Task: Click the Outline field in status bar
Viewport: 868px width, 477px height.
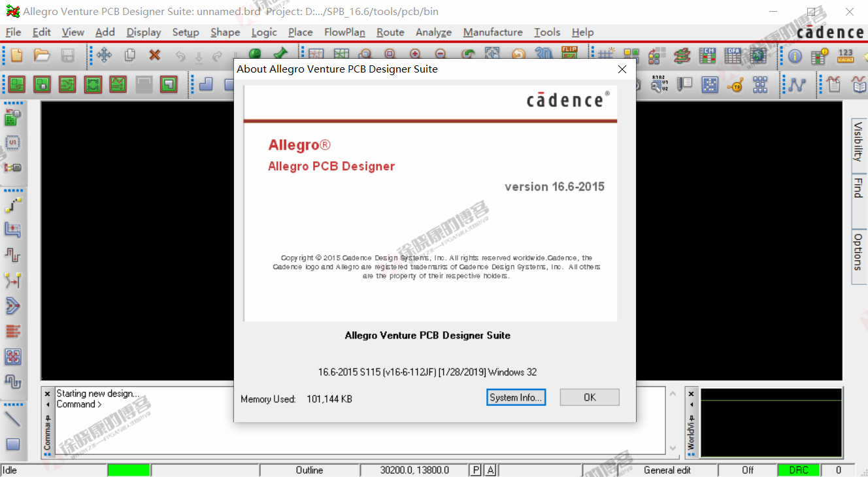Action: click(309, 470)
